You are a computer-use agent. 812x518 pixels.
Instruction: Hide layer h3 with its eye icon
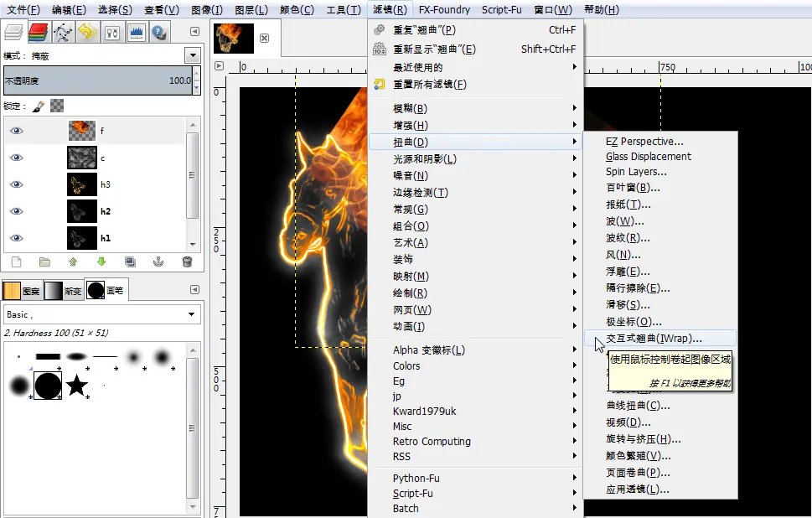click(16, 184)
